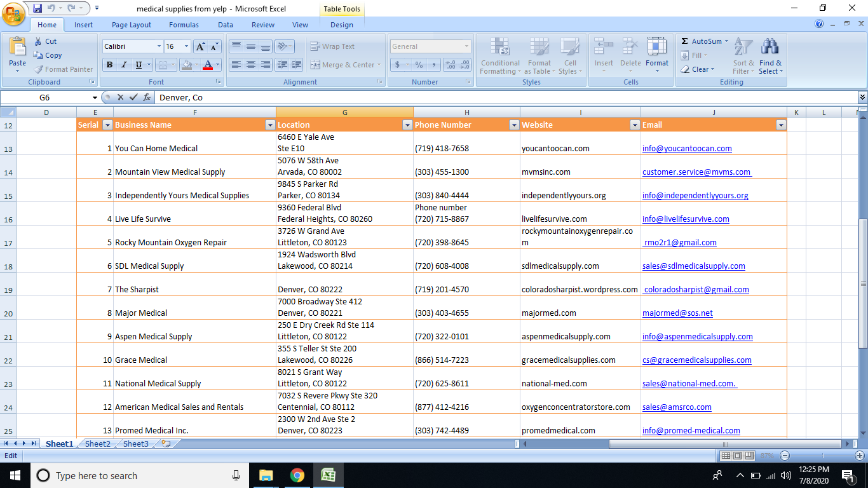868x488 pixels.
Task: Click the info@youcantoocan.com email link
Action: [x=687, y=149]
